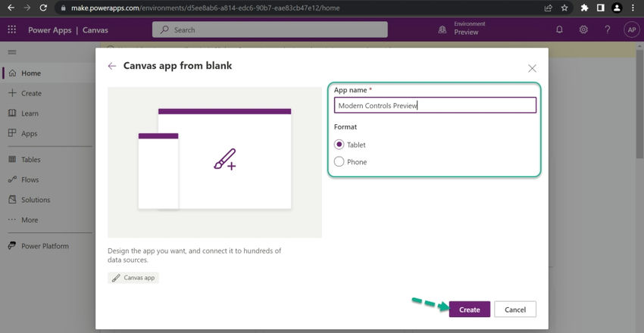Viewport: 644px width, 333px height.
Task: Collapse the left navigation hamburger menu
Action: tap(12, 52)
